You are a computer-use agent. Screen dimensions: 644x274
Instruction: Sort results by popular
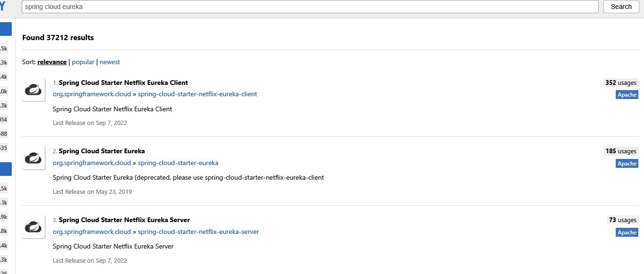83,62
